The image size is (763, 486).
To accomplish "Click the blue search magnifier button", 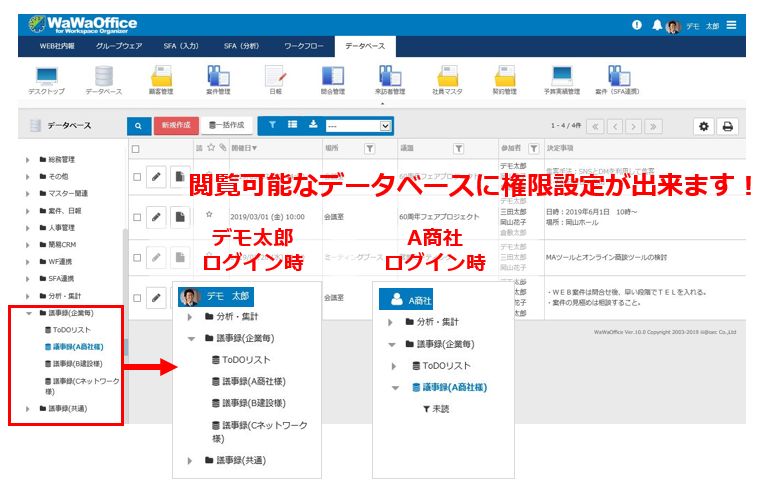I will coord(138,126).
